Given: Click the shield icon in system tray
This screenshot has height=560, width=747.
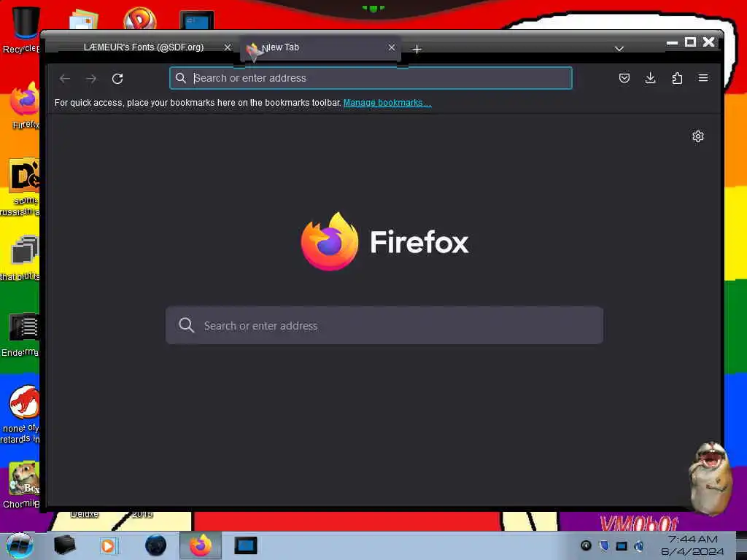Looking at the screenshot, I should point(603,545).
